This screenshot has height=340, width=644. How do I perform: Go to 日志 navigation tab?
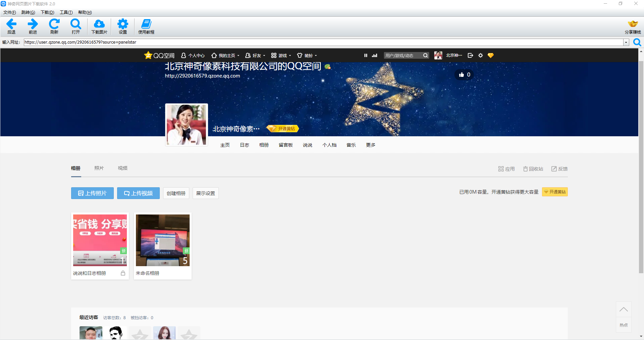pyautogui.click(x=244, y=145)
